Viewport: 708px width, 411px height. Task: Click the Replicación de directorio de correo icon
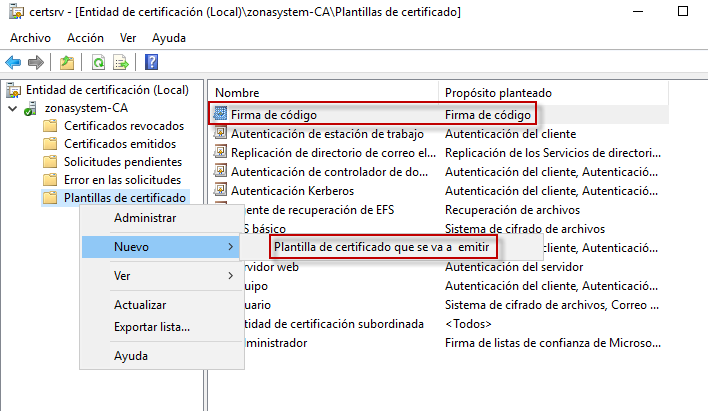[220, 152]
